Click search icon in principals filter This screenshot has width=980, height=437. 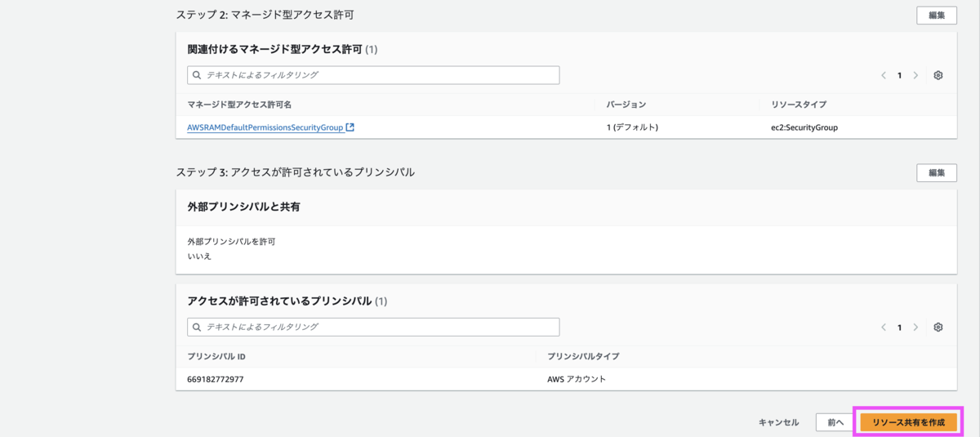pos(196,327)
